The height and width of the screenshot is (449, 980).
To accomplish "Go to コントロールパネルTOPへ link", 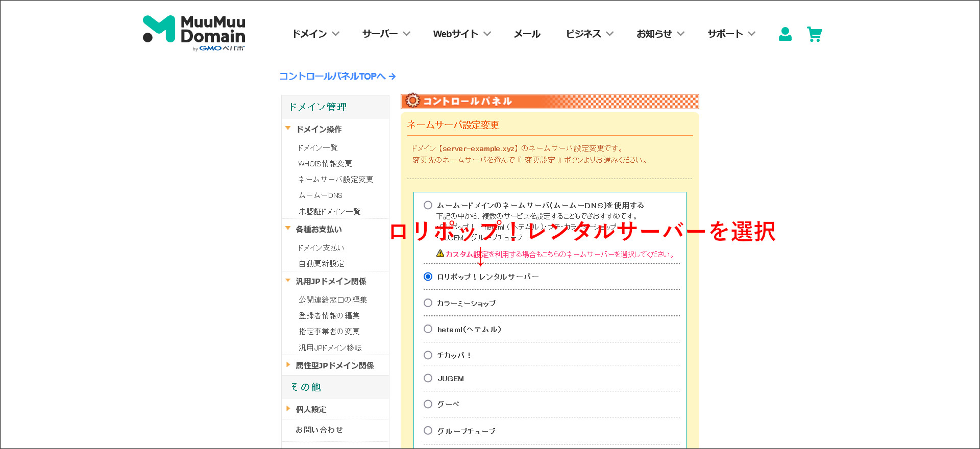I will 337,76.
